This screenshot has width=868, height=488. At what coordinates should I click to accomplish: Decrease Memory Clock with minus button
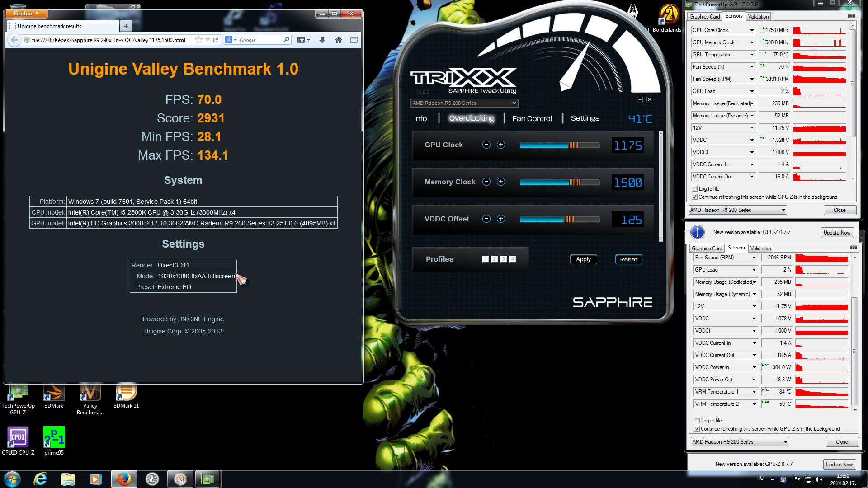click(x=486, y=182)
